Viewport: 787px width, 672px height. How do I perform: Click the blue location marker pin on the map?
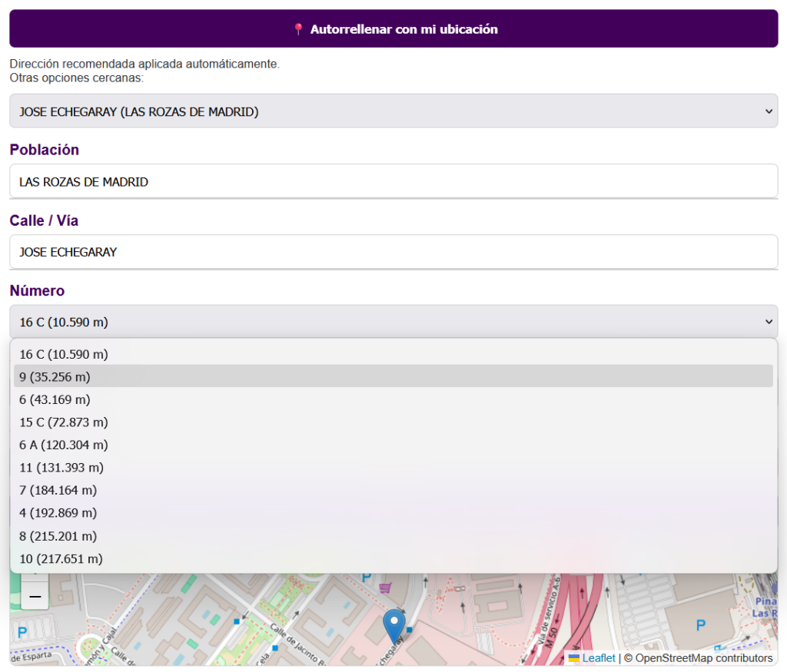tap(394, 624)
